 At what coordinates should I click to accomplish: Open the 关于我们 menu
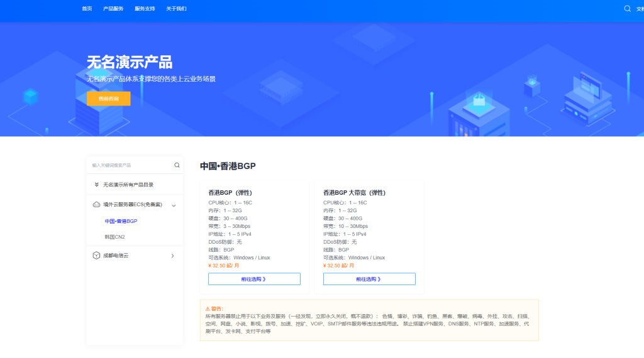(x=176, y=9)
